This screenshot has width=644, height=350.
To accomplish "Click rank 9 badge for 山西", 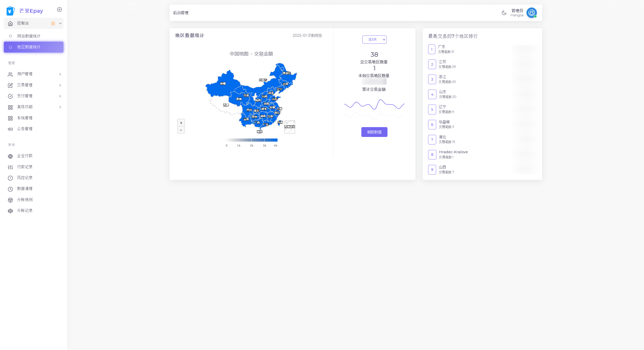I will pos(432,170).
